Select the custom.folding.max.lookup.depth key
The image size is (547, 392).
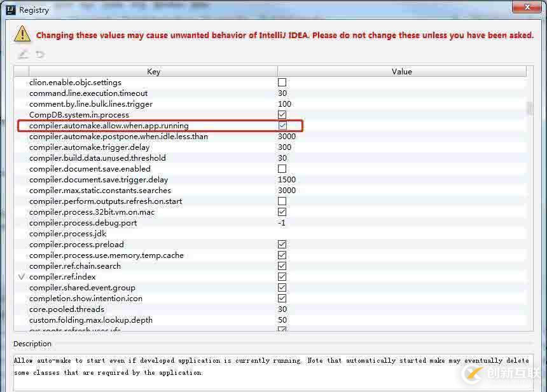91,320
